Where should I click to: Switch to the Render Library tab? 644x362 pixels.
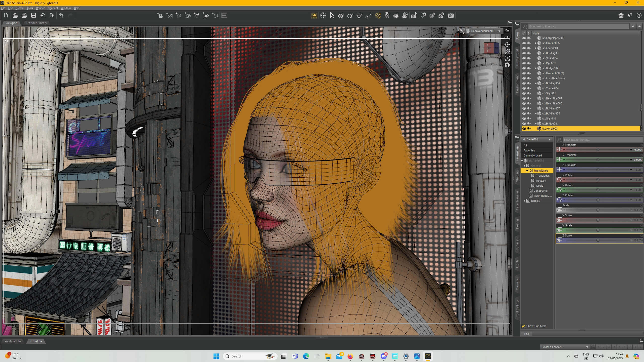click(37, 23)
